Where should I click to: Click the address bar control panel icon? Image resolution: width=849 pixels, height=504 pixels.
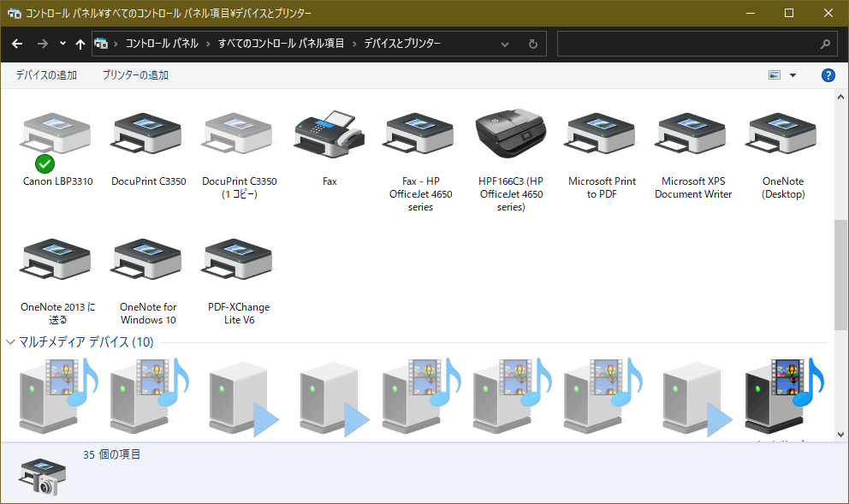[101, 44]
